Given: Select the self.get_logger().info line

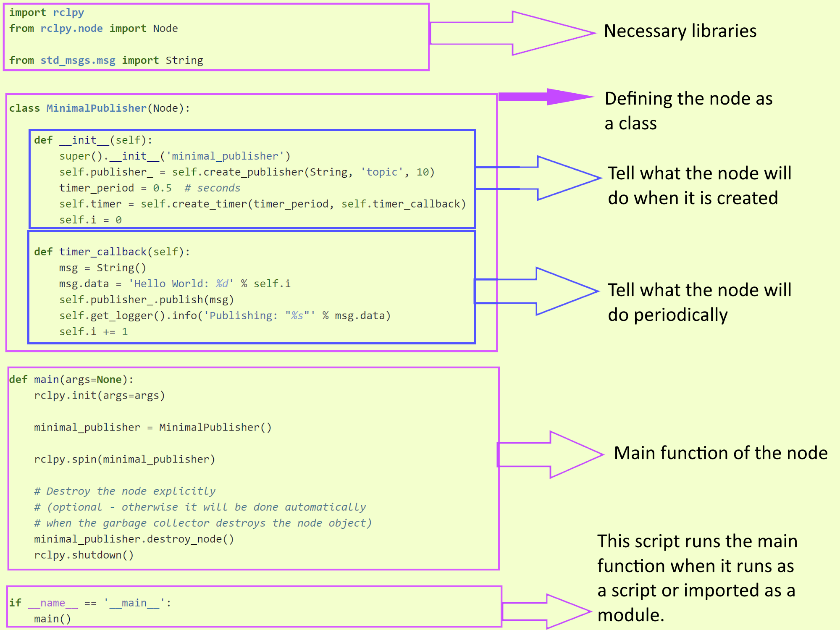Looking at the screenshot, I should click(x=225, y=316).
